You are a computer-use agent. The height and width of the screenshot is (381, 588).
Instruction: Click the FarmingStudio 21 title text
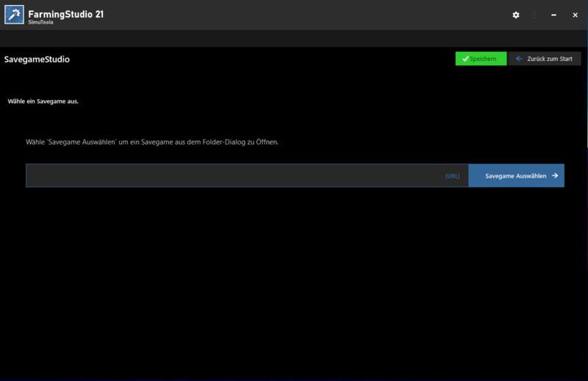tap(65, 13)
